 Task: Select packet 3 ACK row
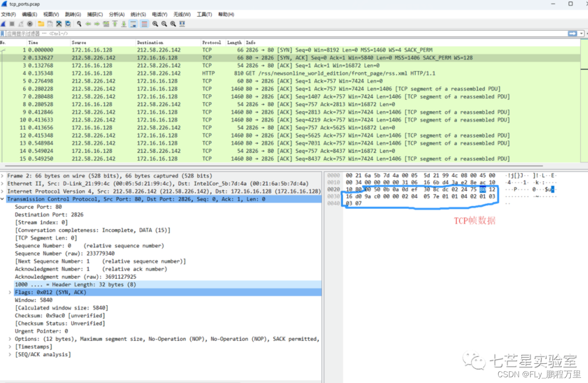tap(290, 65)
